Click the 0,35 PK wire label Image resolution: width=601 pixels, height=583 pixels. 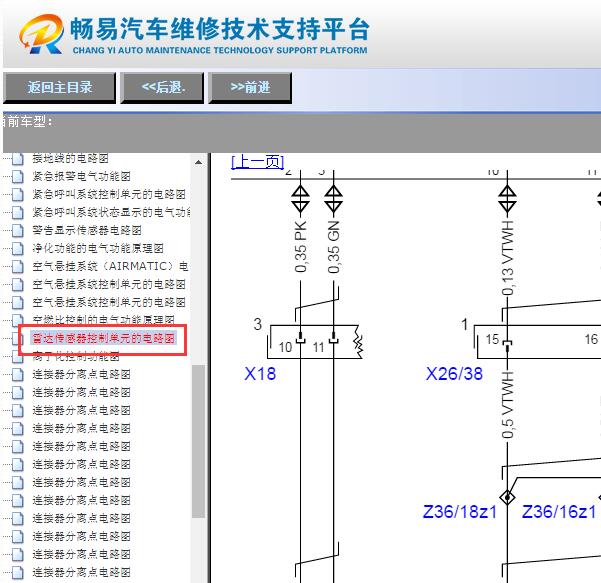tap(301, 247)
